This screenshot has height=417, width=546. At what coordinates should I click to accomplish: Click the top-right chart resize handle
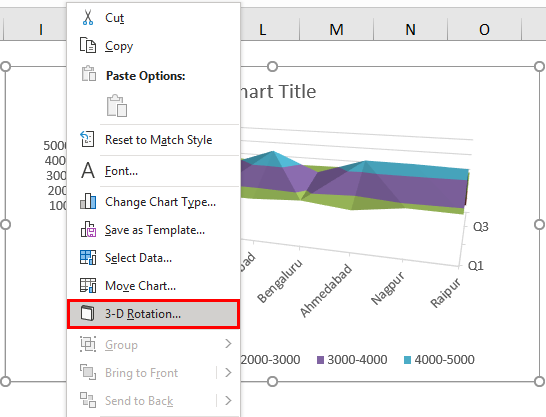pos(539,66)
